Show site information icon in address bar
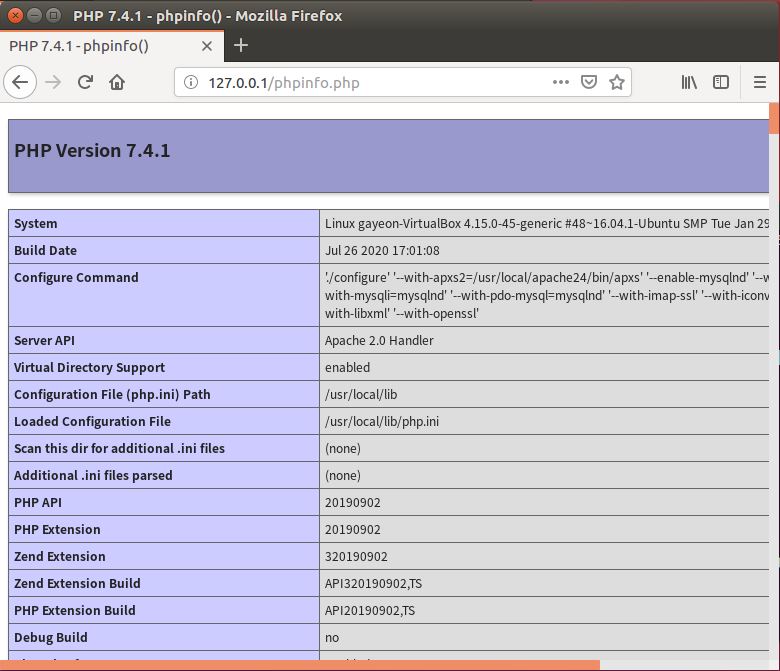The width and height of the screenshot is (780, 671). click(x=191, y=82)
